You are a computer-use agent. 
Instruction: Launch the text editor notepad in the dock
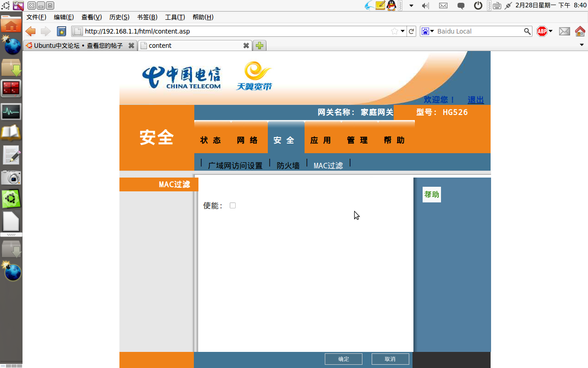pos(11,155)
